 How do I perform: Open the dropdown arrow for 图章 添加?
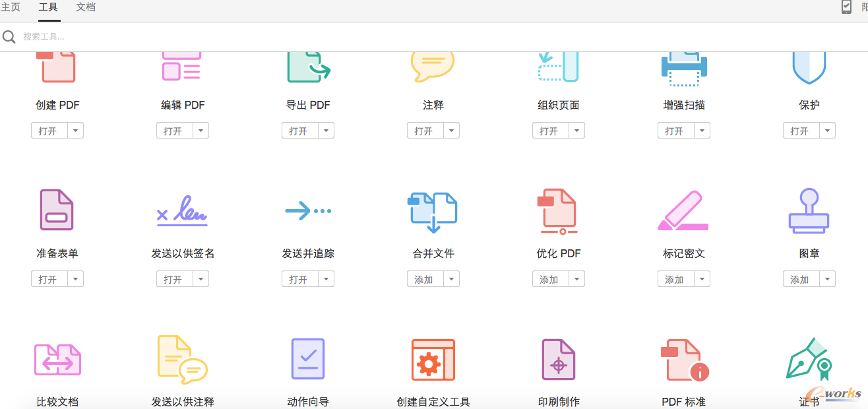[827, 279]
